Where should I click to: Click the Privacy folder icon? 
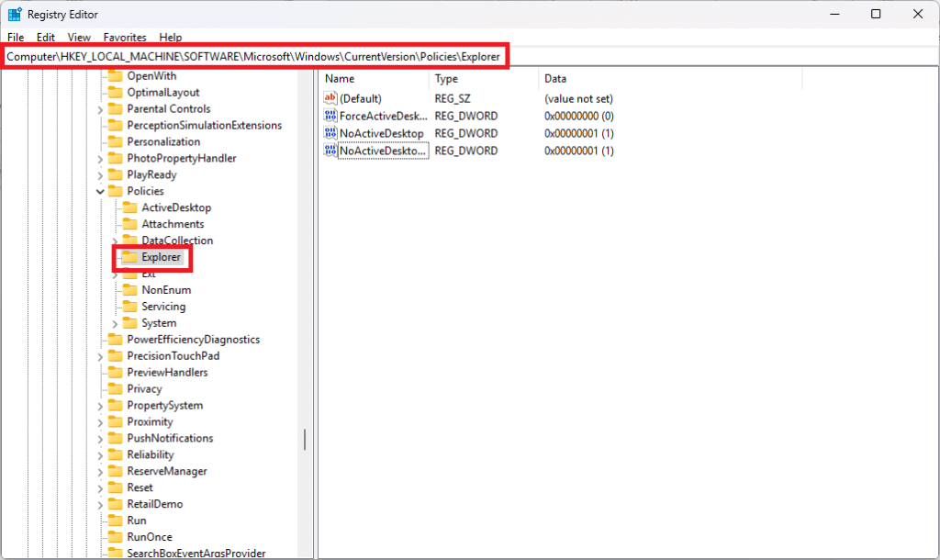click(115, 389)
